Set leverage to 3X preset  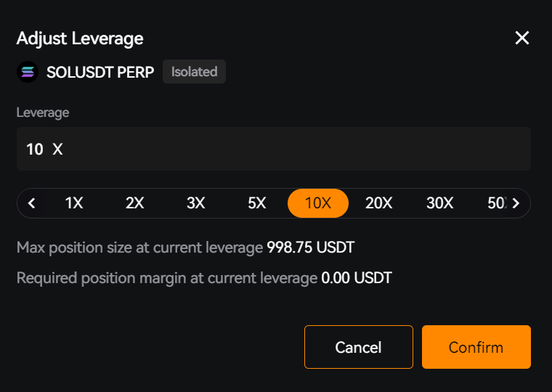point(196,203)
